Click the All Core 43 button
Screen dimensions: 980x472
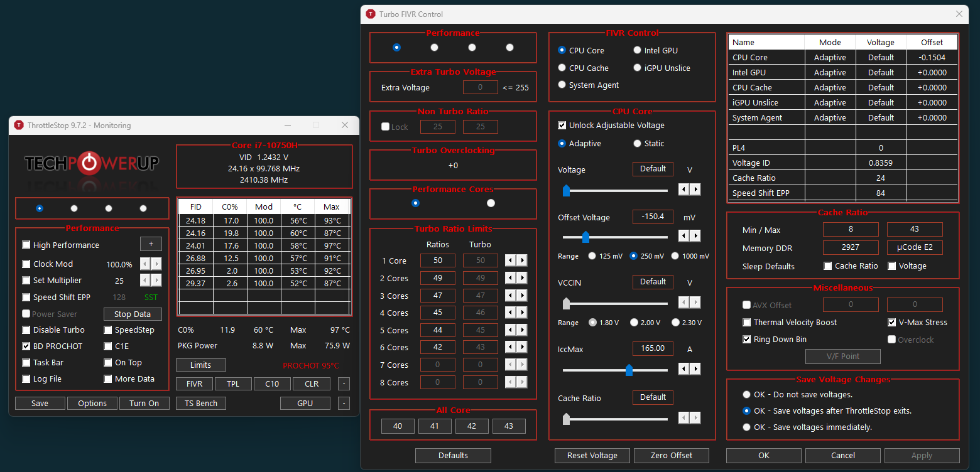[509, 426]
